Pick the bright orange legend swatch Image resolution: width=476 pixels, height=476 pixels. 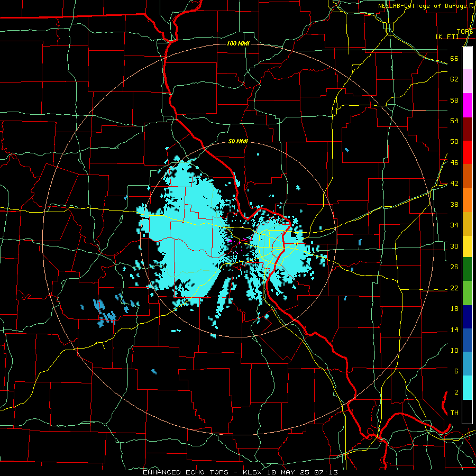467,200
